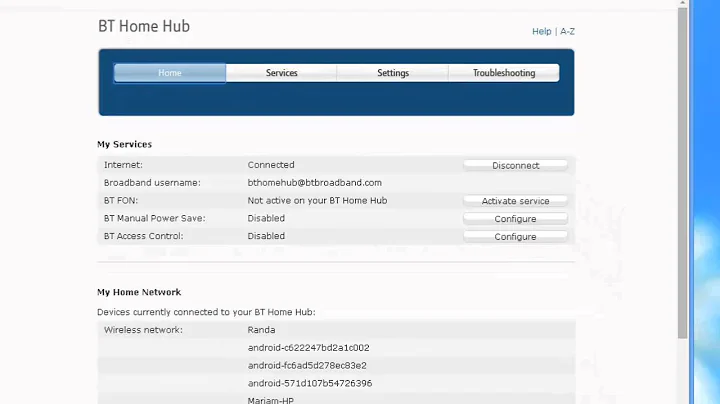Click the Connected status text

271,165
